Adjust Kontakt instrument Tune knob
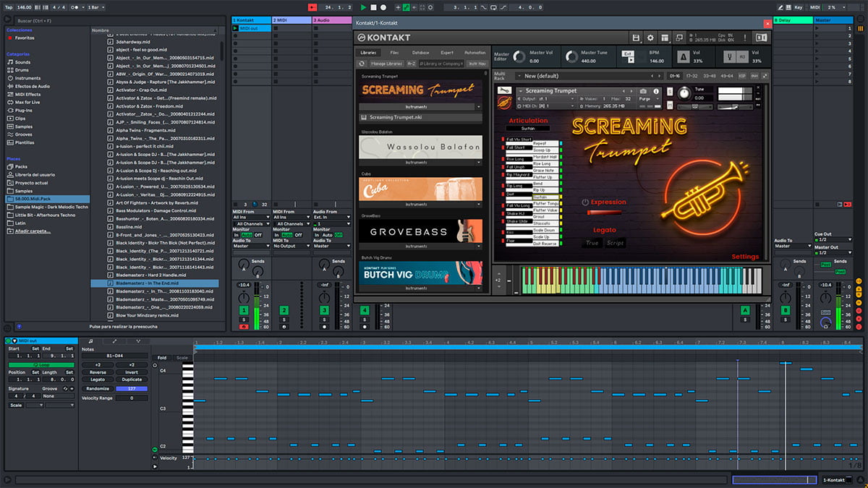 point(684,93)
